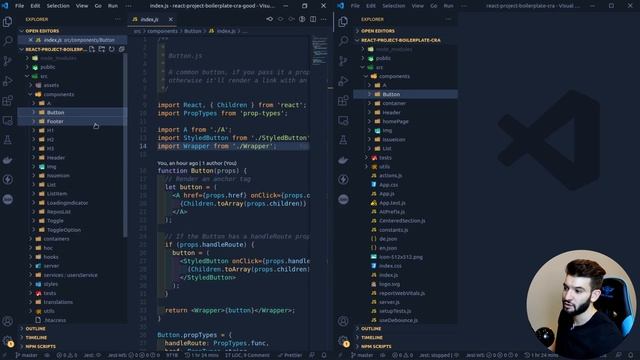Screen dimensions: 640x360
Task: Expand Timeline section in left window
Action: [x=36, y=338]
